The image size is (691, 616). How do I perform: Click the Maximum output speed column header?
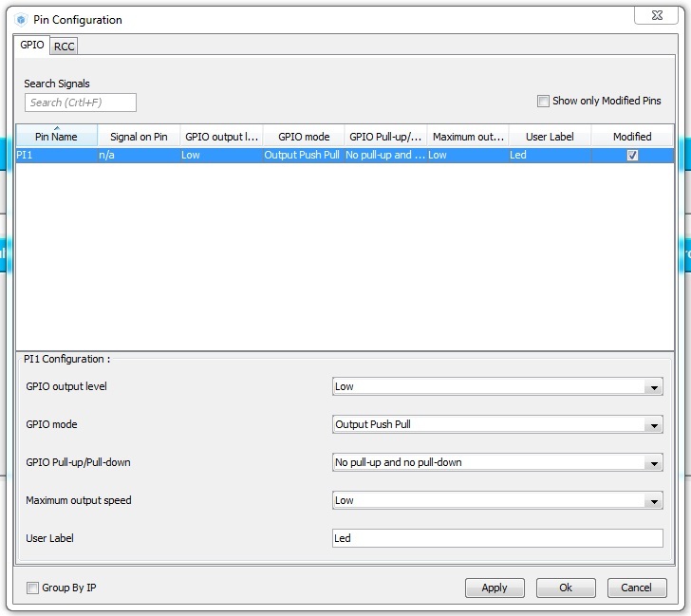coord(468,137)
